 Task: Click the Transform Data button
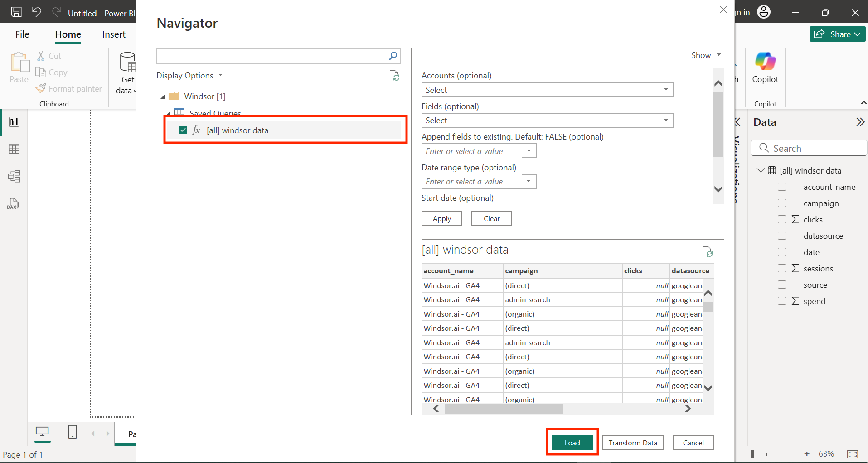point(633,443)
